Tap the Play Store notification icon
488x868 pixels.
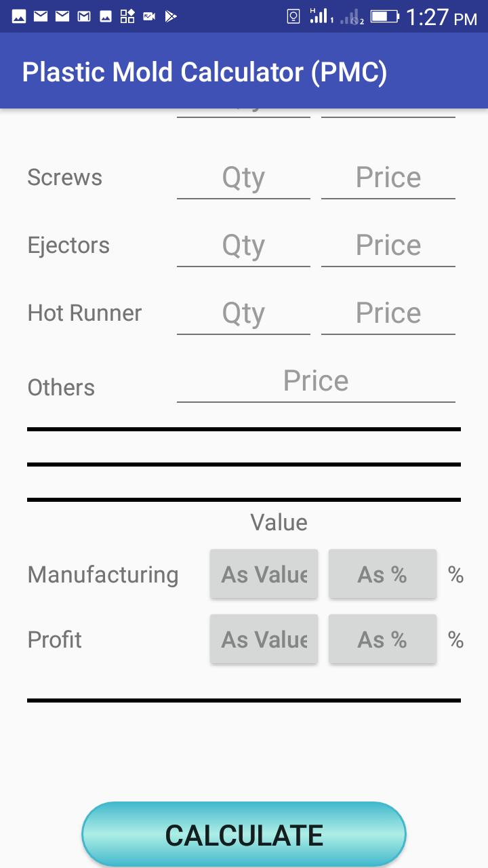pos(171,16)
